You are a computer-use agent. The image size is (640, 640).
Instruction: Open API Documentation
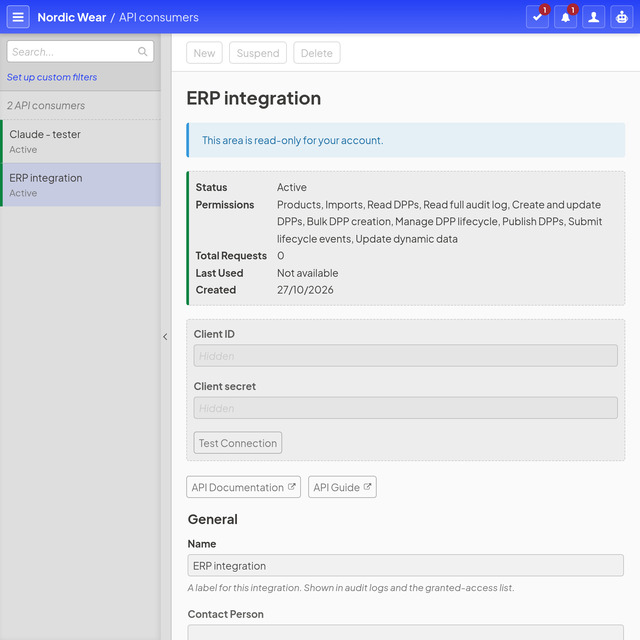[243, 487]
